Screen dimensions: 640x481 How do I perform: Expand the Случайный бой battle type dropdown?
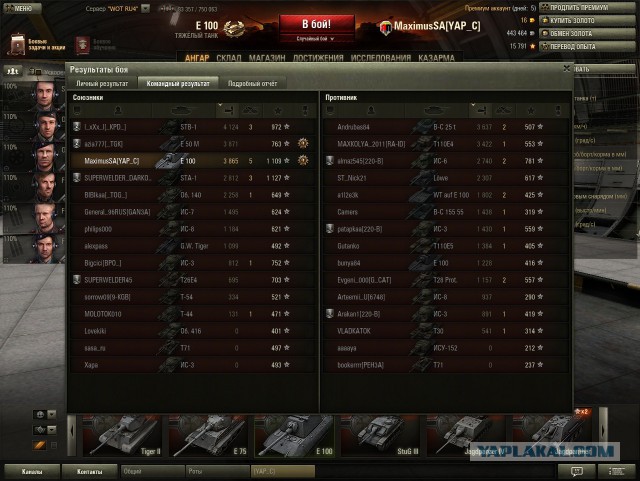tap(316, 39)
